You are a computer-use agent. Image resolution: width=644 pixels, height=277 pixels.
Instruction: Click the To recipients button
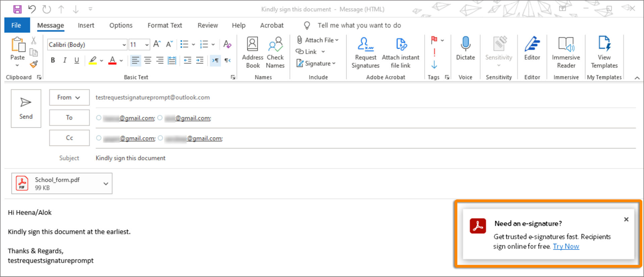(69, 118)
